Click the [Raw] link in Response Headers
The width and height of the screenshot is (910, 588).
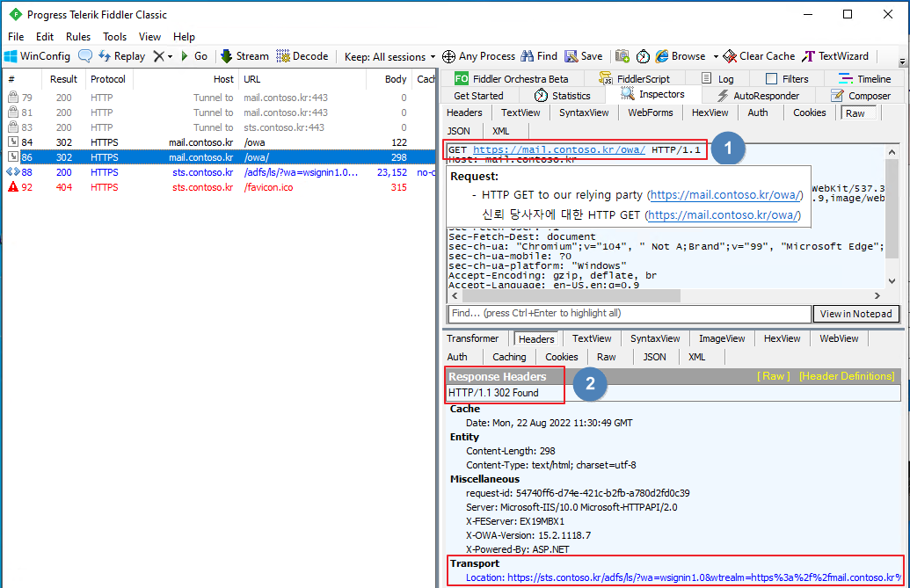[774, 376]
